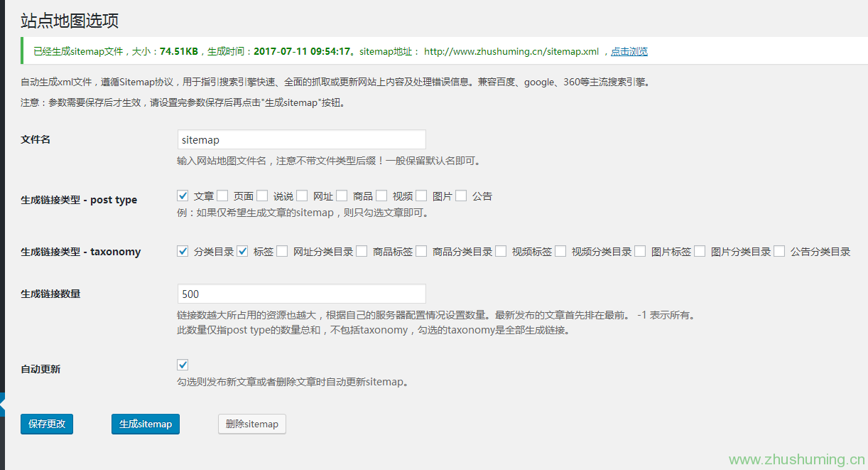Image resolution: width=868 pixels, height=470 pixels.
Task: Click the 点击浏览 sitemap link
Action: point(629,51)
